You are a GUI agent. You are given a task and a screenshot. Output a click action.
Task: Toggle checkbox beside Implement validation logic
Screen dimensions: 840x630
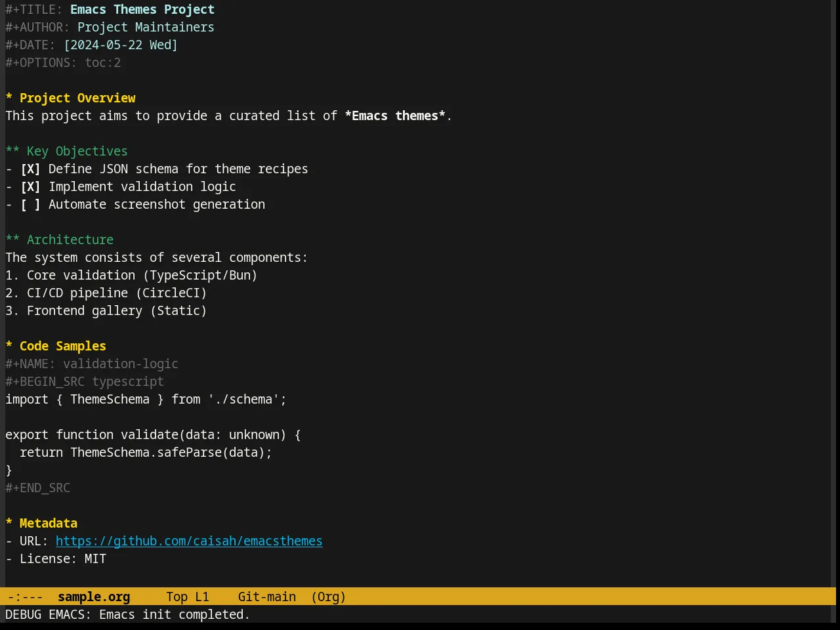pos(30,187)
